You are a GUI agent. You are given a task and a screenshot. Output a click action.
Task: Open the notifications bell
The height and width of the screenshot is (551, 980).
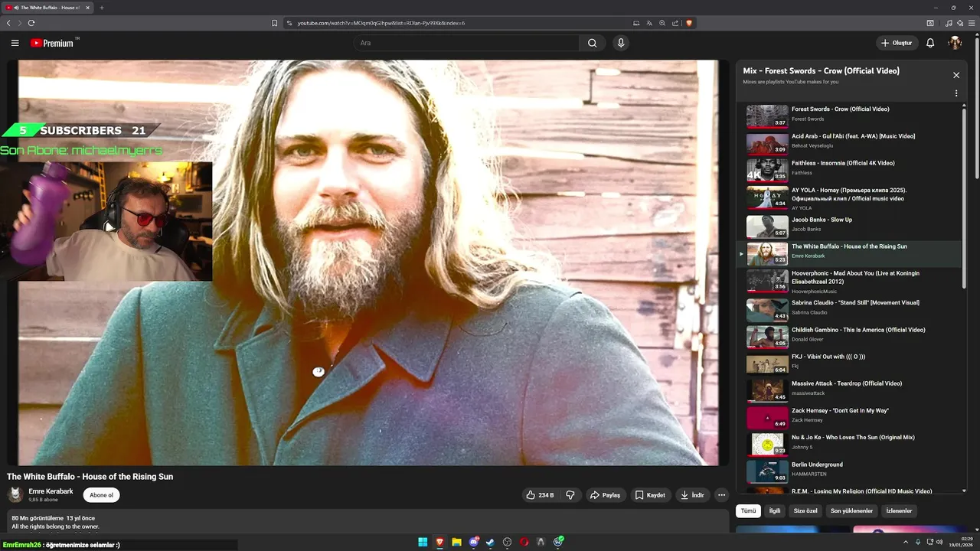point(930,43)
